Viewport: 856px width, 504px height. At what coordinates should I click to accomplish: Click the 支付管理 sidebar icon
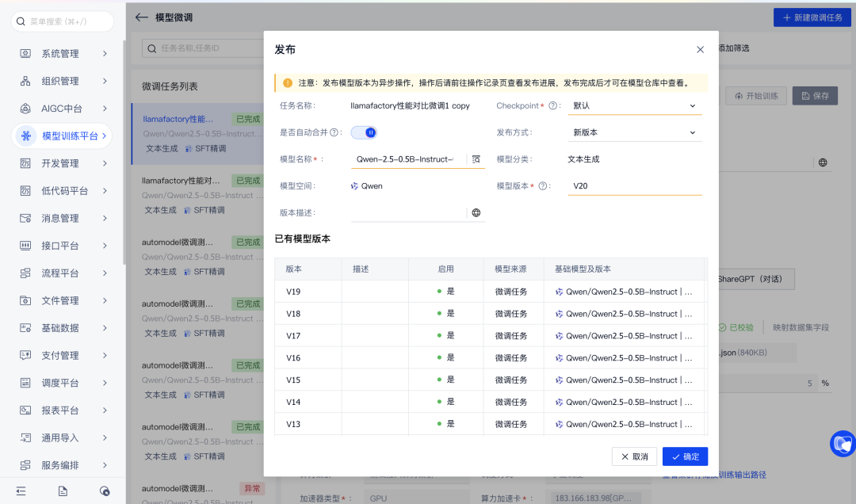click(25, 355)
